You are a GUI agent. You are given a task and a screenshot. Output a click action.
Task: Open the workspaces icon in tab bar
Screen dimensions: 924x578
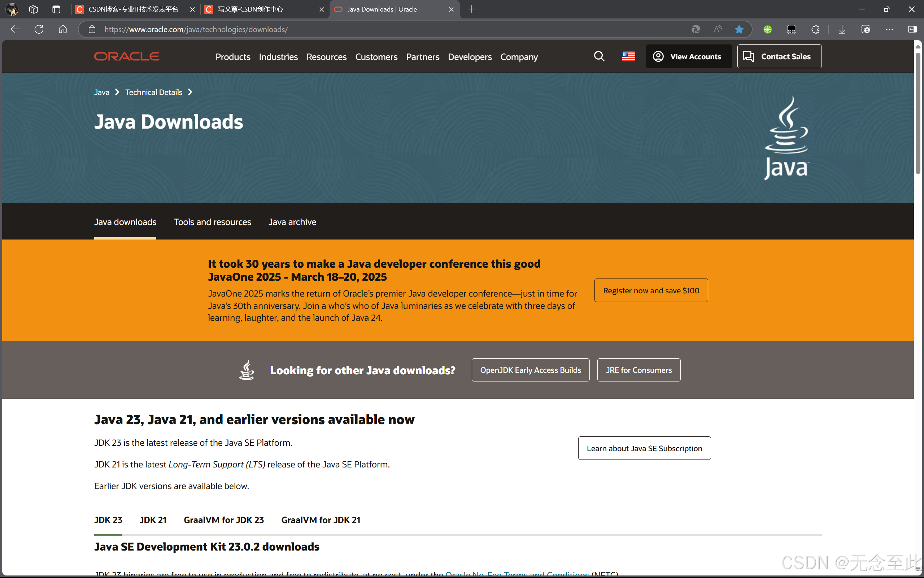(34, 9)
